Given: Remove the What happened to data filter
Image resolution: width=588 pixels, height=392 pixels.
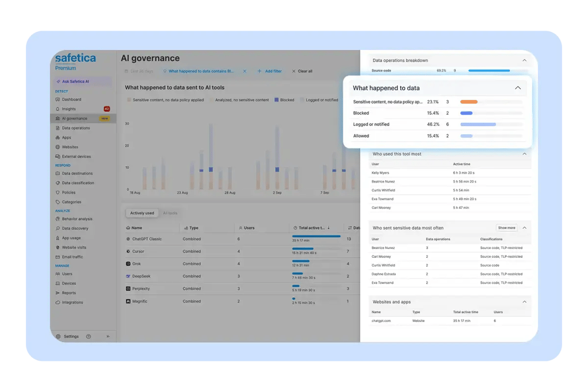Looking at the screenshot, I should pyautogui.click(x=245, y=71).
